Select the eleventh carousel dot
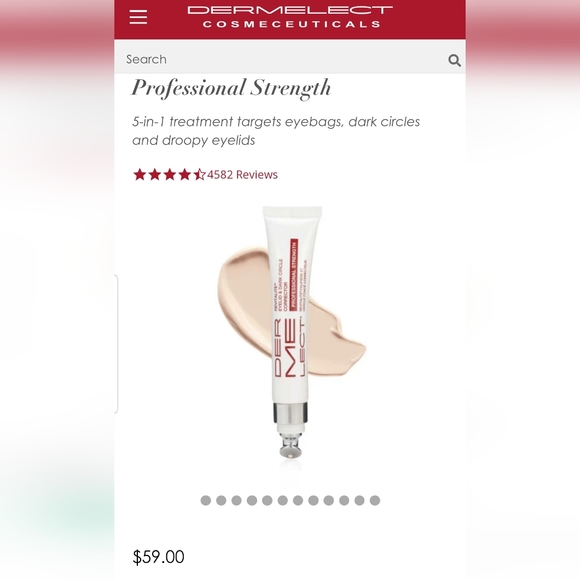 (x=359, y=500)
